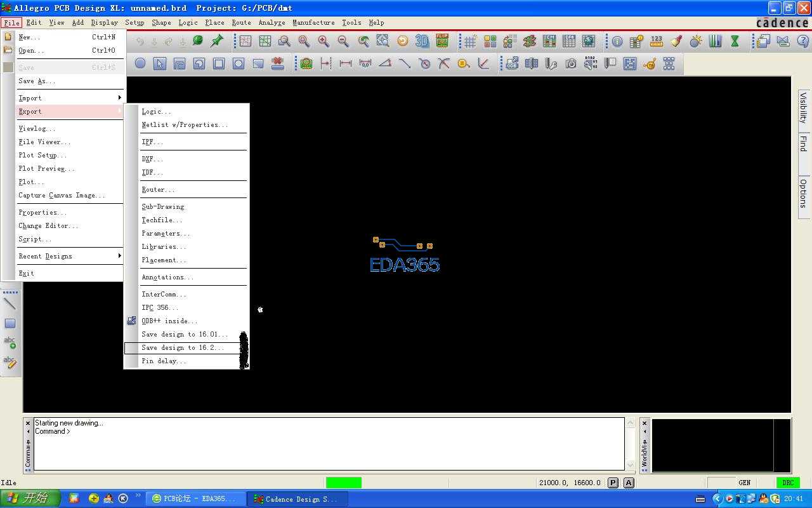Click the command input line
This screenshot has height=508, width=812.
(329, 431)
